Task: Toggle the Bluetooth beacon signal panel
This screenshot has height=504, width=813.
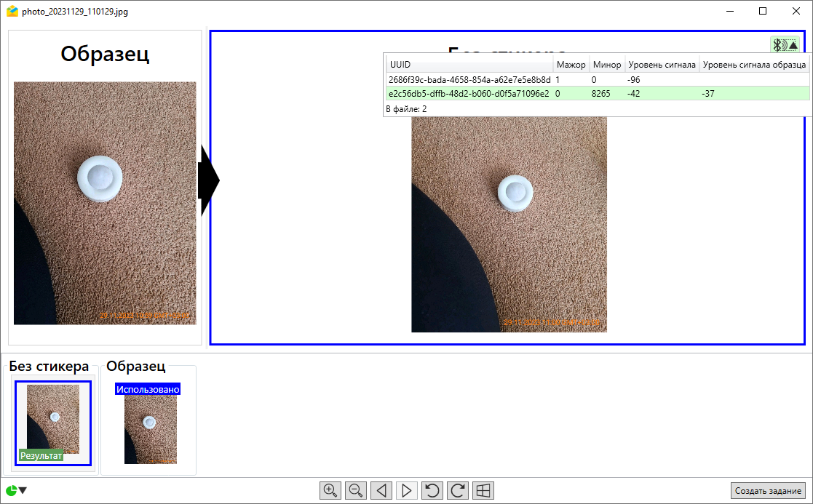Action: click(x=785, y=45)
